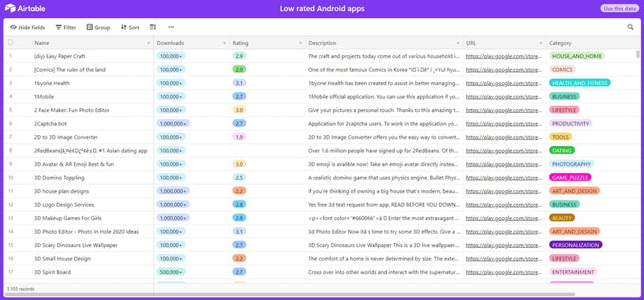Click the 3,103 records count
Image resolution: width=644 pixels, height=300 pixels.
[x=21, y=289]
